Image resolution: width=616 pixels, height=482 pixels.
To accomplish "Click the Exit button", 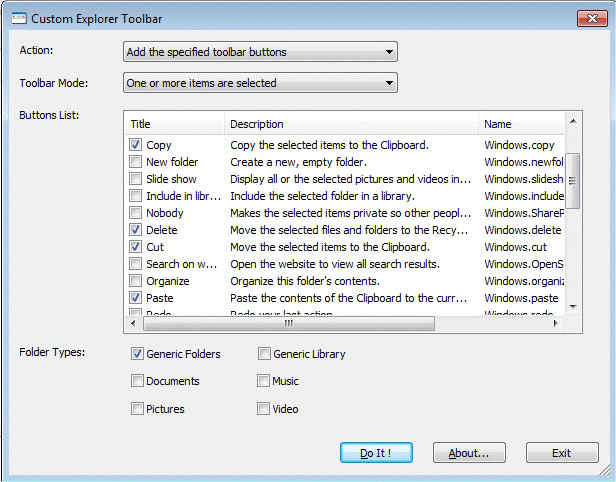I will [x=562, y=453].
